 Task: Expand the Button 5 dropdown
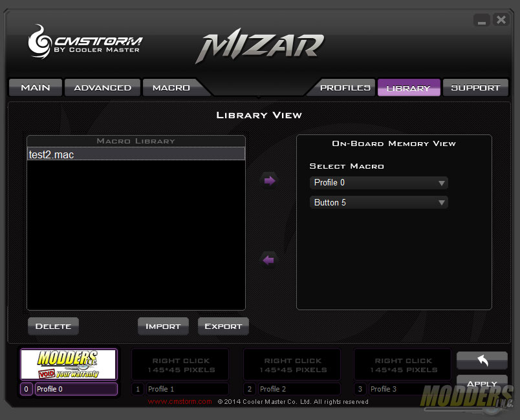(x=379, y=202)
